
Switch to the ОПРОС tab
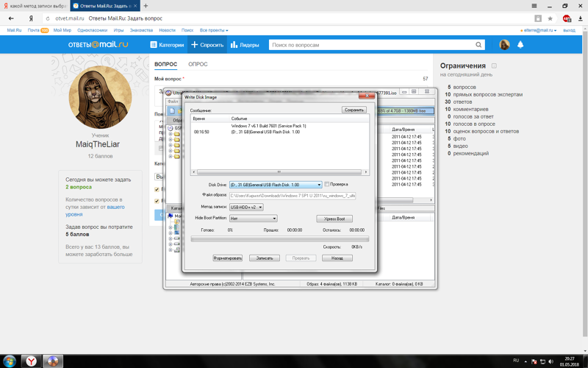tap(198, 64)
